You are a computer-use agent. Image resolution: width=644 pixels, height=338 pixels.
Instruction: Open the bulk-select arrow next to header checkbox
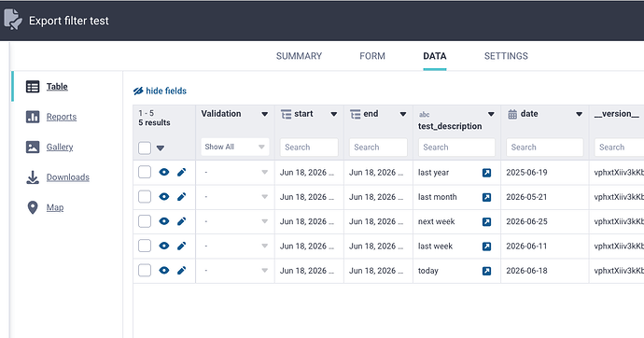point(161,148)
